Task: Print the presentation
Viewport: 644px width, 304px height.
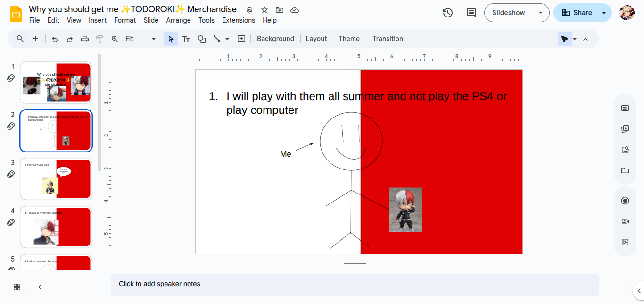Action: [84, 39]
